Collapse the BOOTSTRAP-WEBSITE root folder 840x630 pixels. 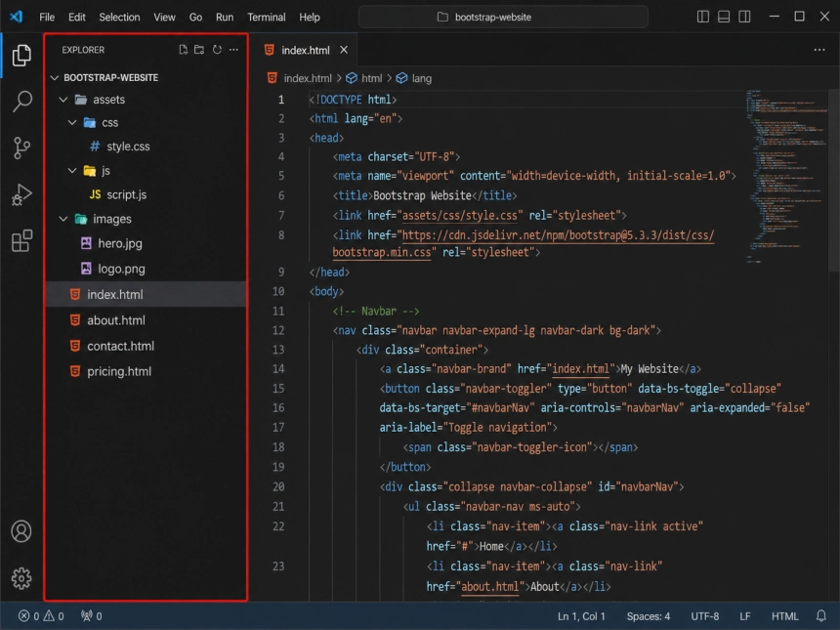[55, 78]
